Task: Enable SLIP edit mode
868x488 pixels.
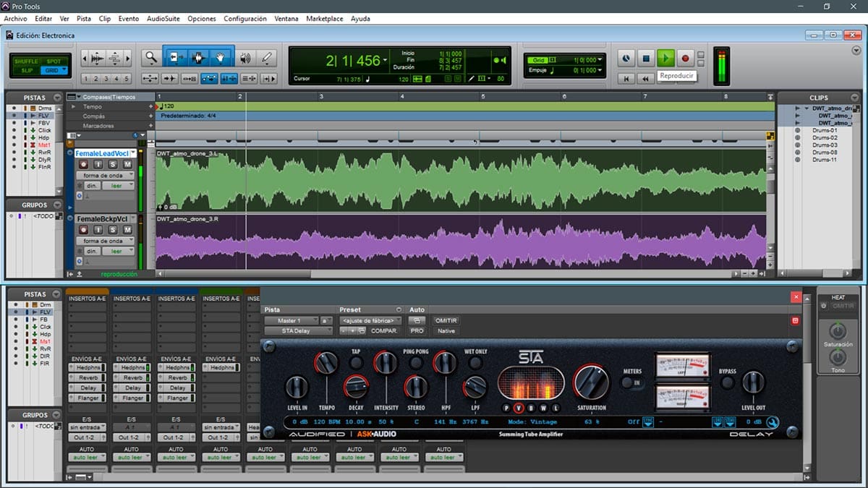Action: 27,70
